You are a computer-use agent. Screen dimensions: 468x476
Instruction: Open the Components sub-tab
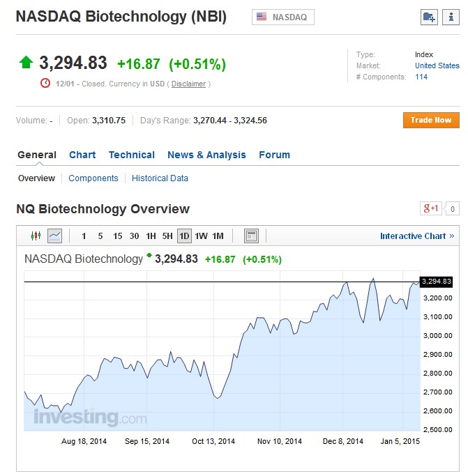(93, 178)
